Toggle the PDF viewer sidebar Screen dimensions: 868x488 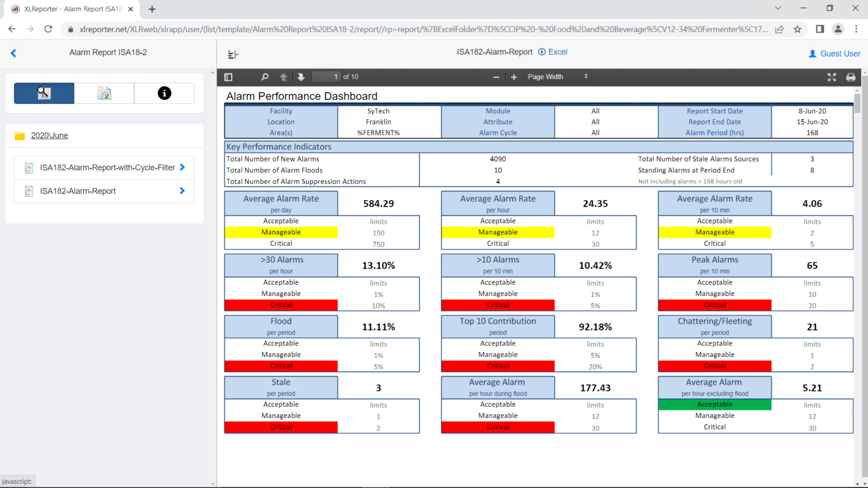228,77
